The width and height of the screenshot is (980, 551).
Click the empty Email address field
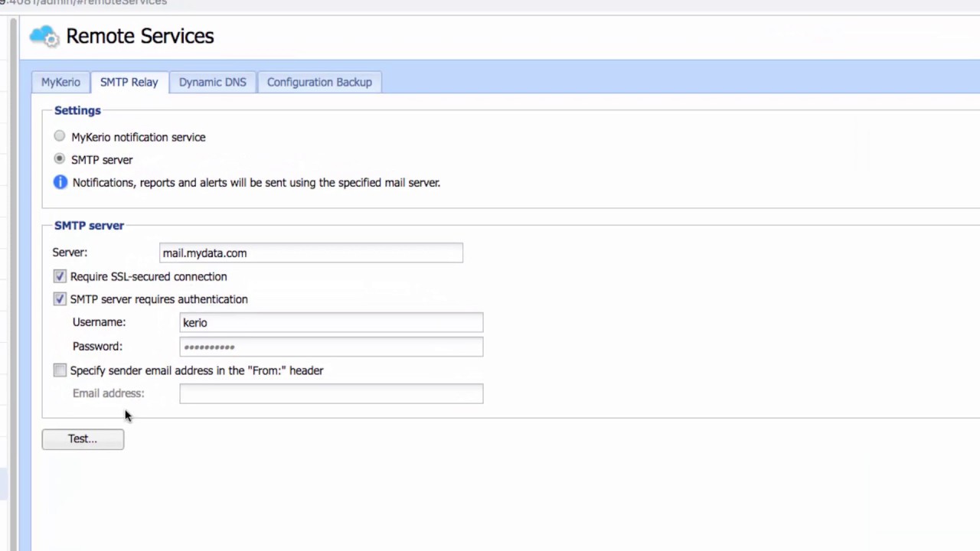click(331, 393)
